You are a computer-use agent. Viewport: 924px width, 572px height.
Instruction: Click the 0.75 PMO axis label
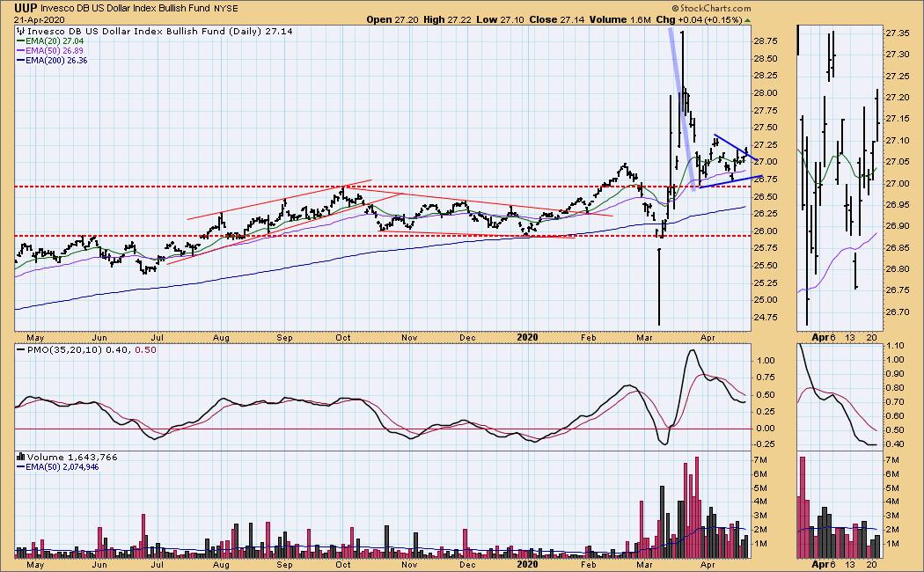pos(766,378)
